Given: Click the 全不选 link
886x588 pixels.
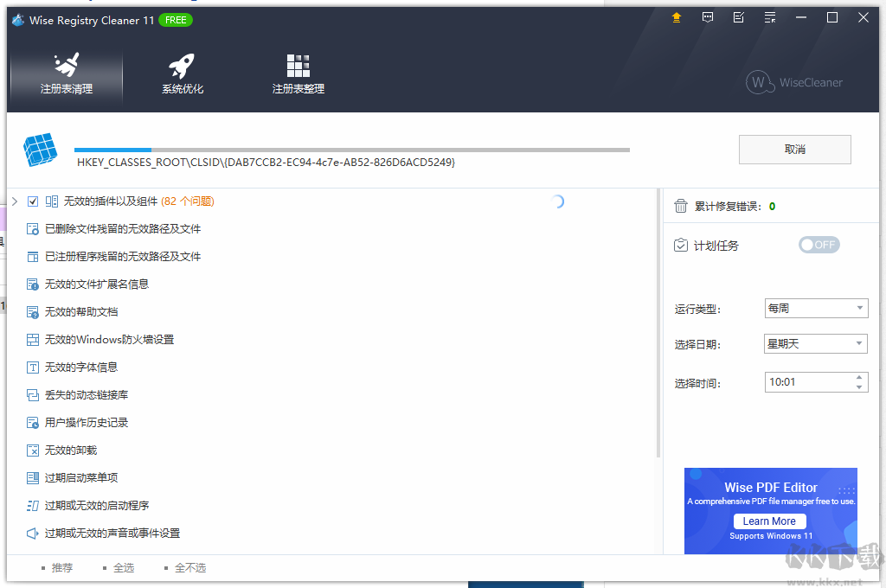Looking at the screenshot, I should coord(190,567).
